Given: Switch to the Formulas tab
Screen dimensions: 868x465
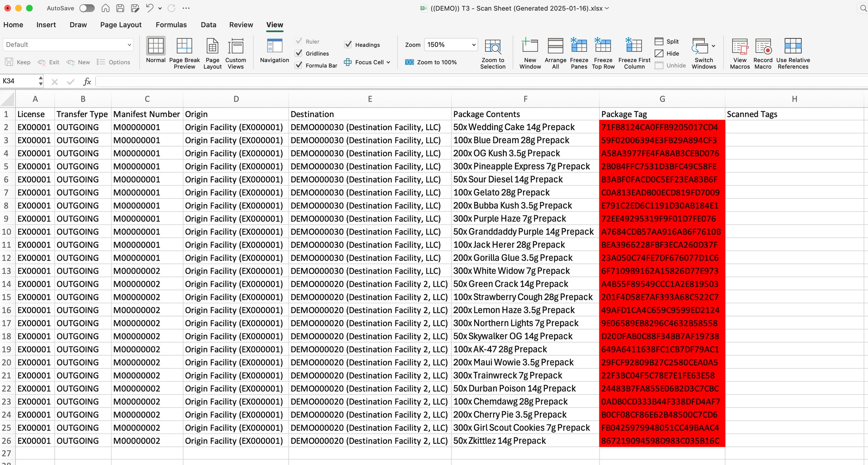Looking at the screenshot, I should click(x=171, y=25).
